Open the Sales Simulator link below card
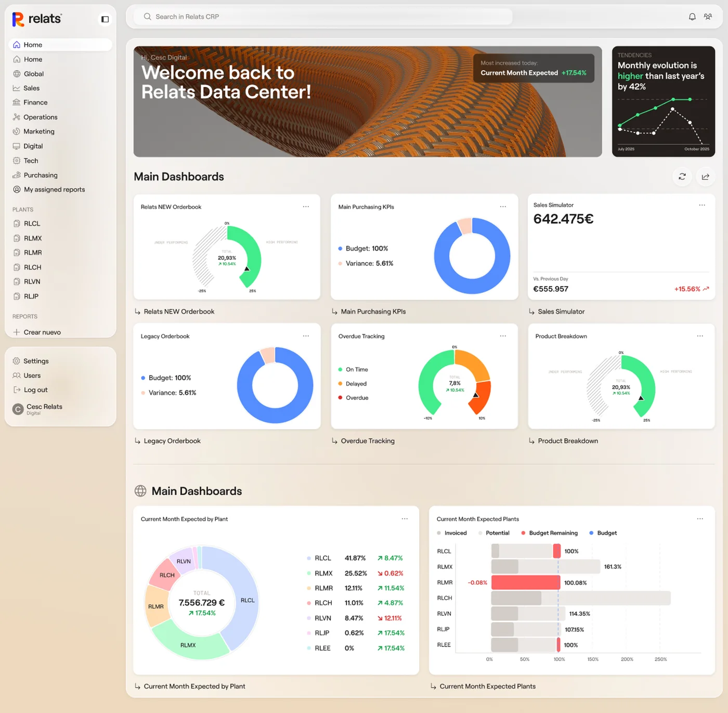This screenshot has height=713, width=728. 561,312
